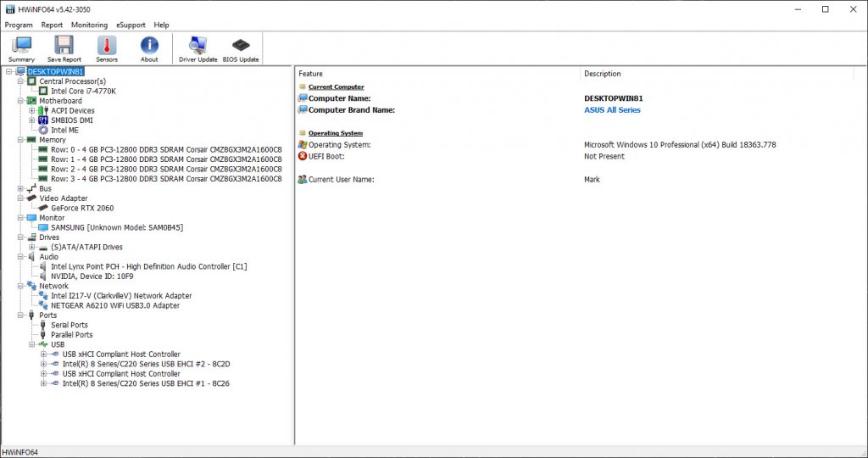Click the HWiNFO64 status bar text

[x=20, y=452]
